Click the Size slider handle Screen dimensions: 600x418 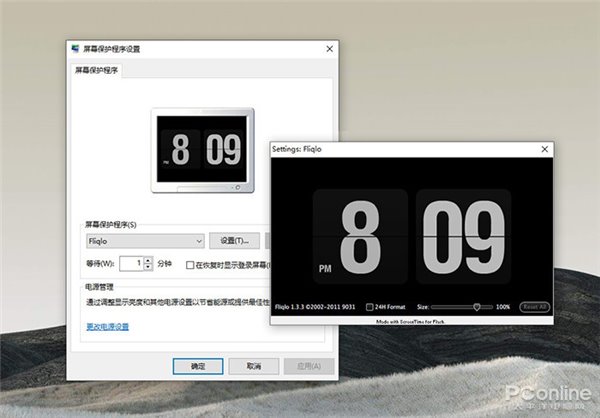tap(477, 307)
